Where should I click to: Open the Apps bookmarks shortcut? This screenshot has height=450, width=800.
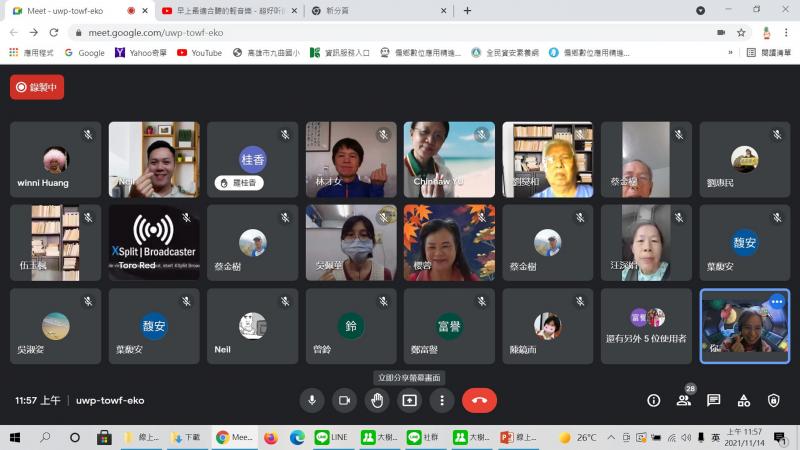[31, 53]
